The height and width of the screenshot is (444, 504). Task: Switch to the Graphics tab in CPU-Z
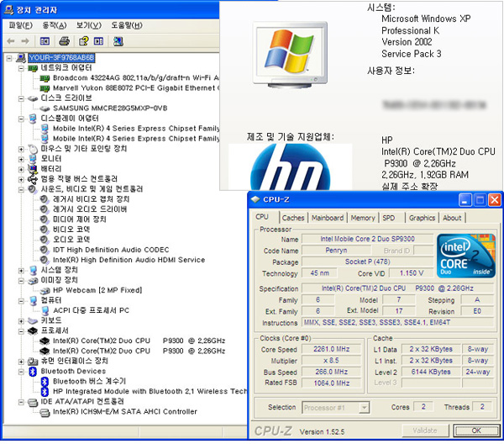(422, 218)
